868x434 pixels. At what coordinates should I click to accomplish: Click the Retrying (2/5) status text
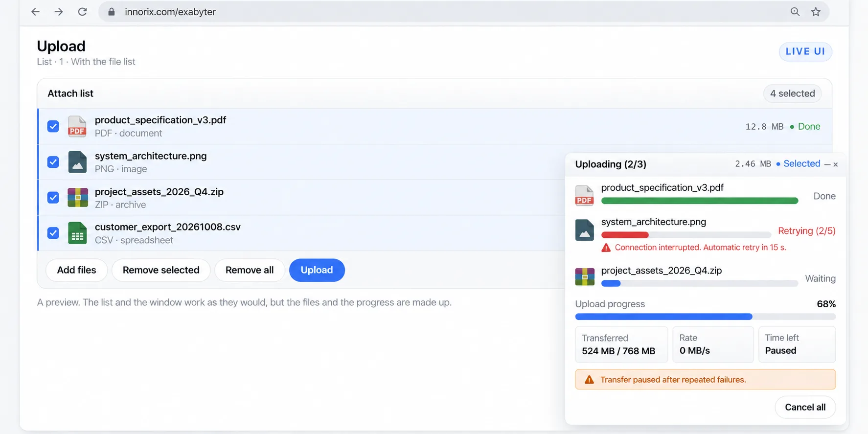pos(807,231)
